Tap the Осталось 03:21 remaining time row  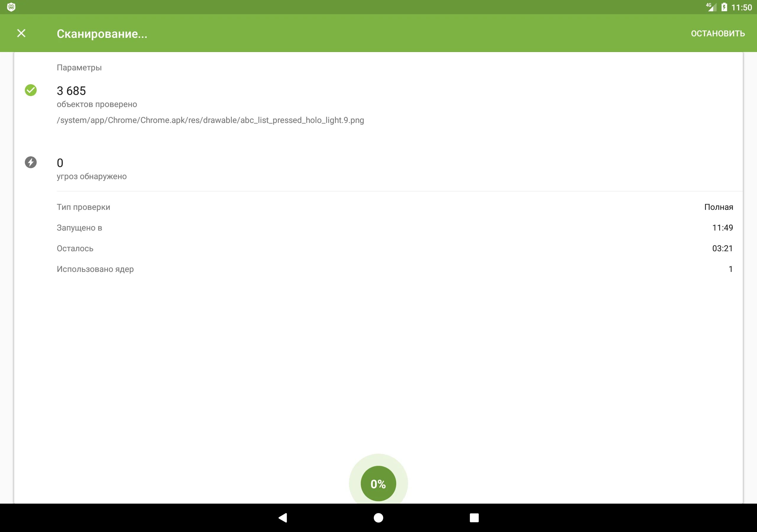pos(395,248)
